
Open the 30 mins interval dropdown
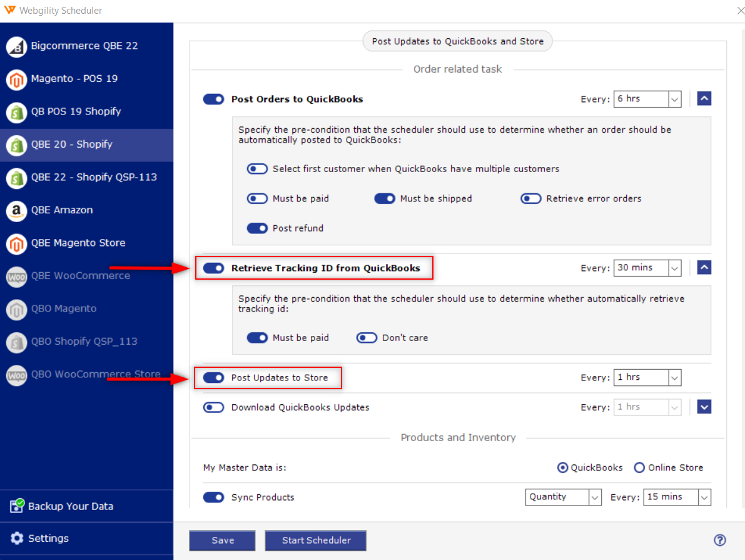647,268
